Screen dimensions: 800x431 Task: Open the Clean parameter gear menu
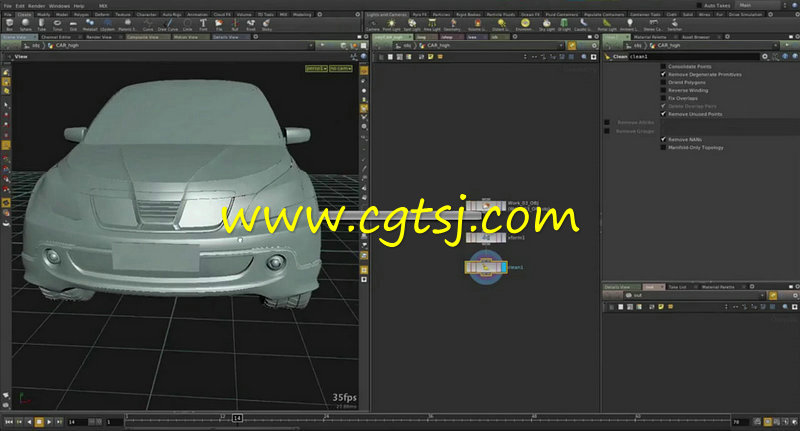point(764,57)
